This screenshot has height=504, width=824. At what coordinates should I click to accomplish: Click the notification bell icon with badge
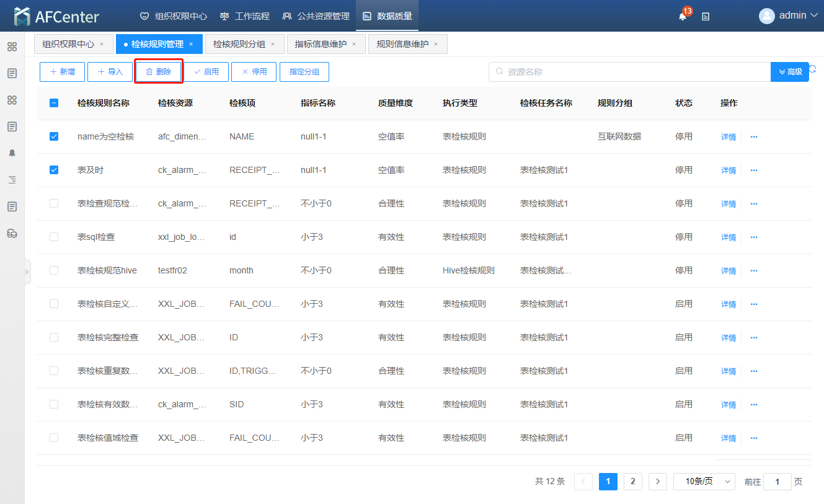(683, 17)
